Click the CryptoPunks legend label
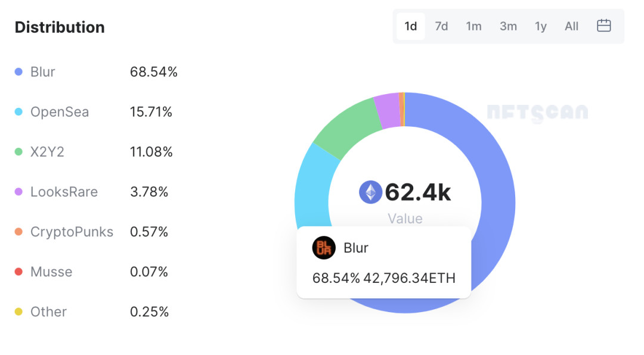 [72, 232]
